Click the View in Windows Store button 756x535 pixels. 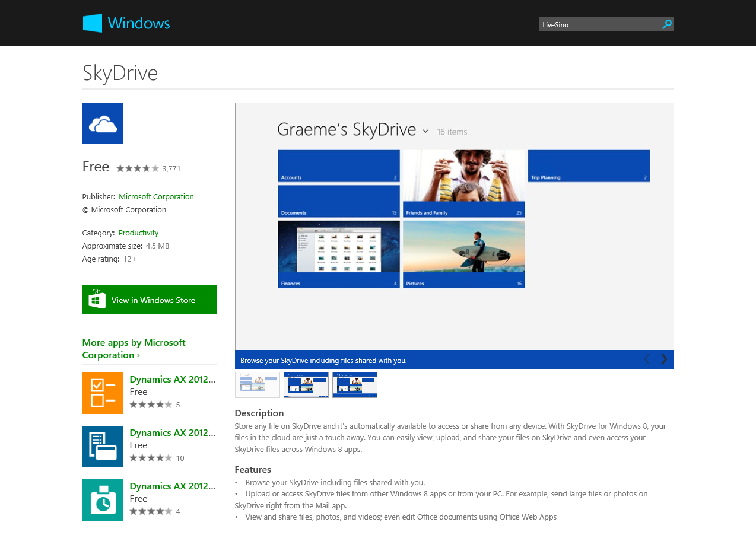[x=150, y=300]
